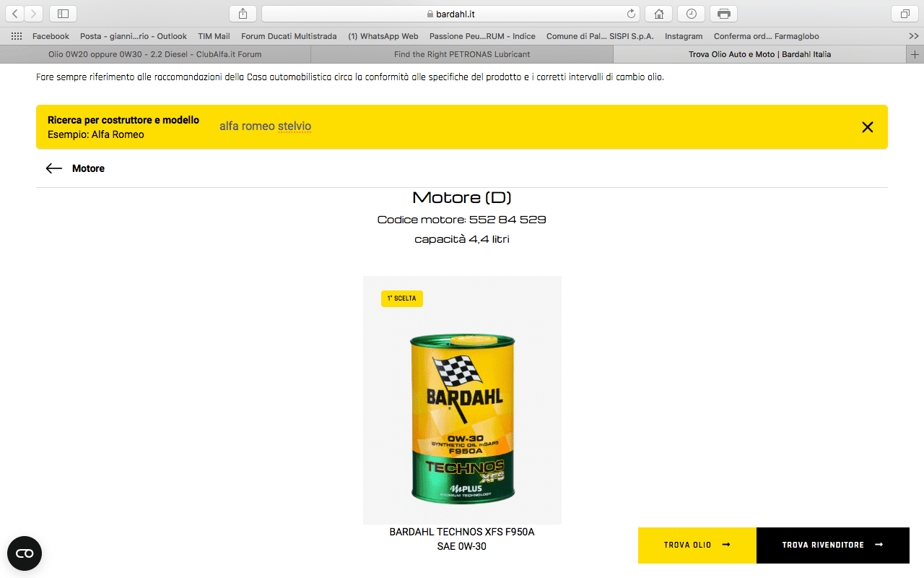Expand hidden bookmarks with double chevron

pos(913,36)
